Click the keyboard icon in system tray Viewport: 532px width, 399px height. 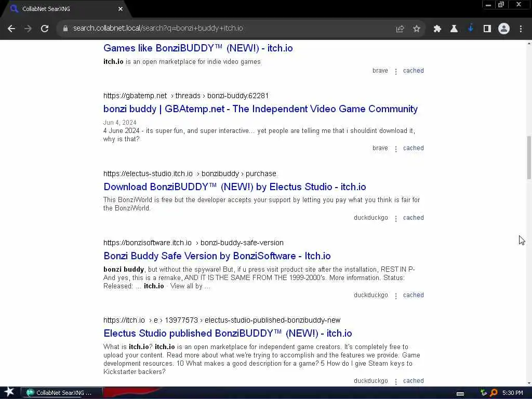tap(460, 393)
